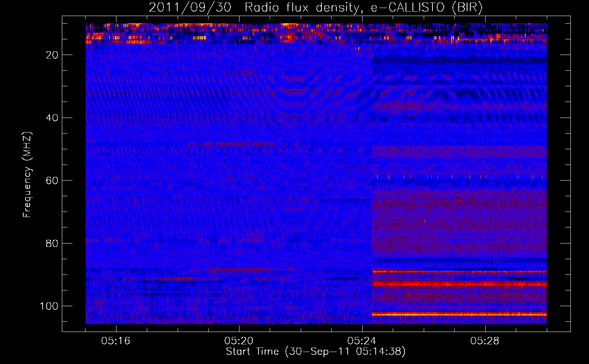This screenshot has width=589, height=364.
Task: Click the '20' frequency tick label
Action: [52, 55]
